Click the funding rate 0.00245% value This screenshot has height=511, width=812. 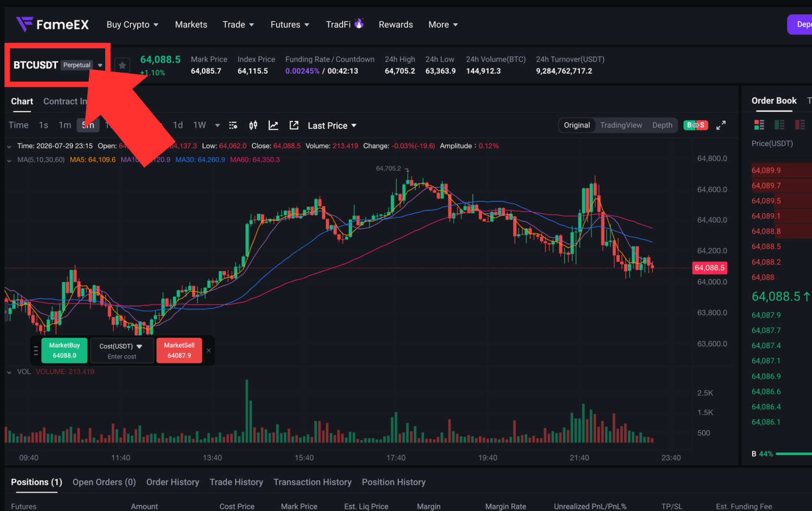coord(302,71)
